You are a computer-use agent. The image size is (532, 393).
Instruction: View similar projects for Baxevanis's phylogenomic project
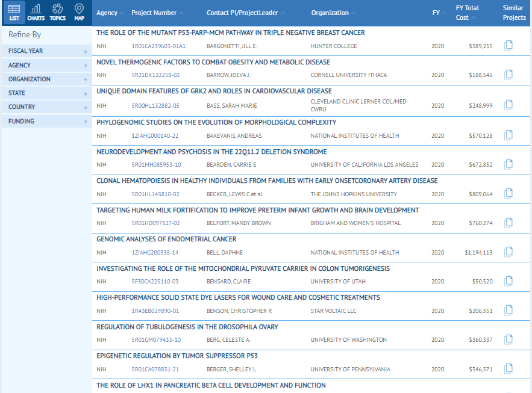pyautogui.click(x=509, y=135)
